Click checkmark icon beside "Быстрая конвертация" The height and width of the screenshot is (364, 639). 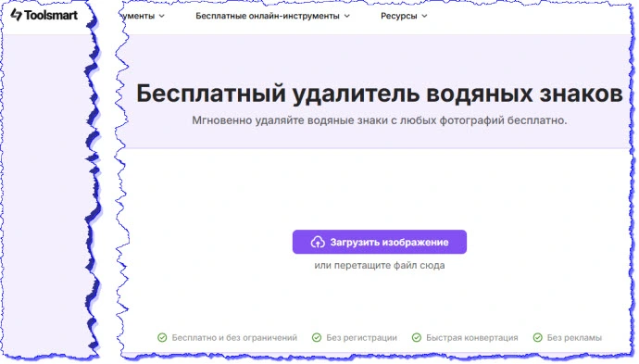click(417, 337)
